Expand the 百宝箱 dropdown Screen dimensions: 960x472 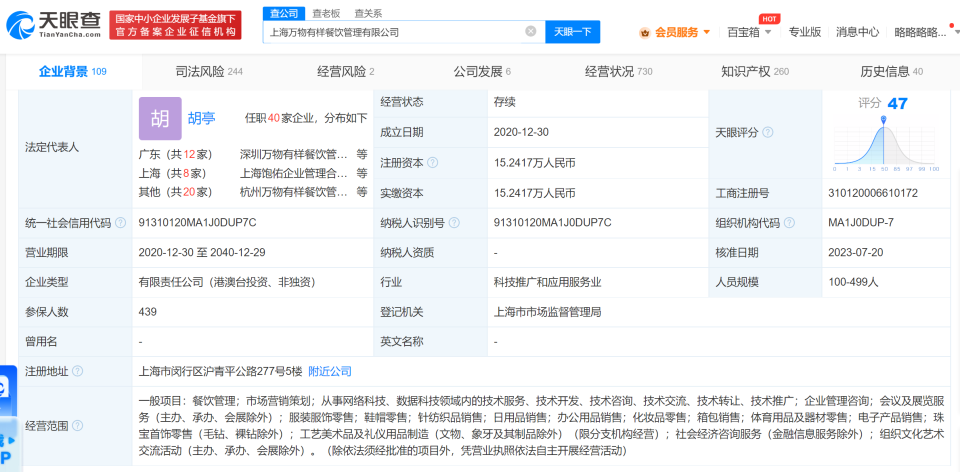768,32
